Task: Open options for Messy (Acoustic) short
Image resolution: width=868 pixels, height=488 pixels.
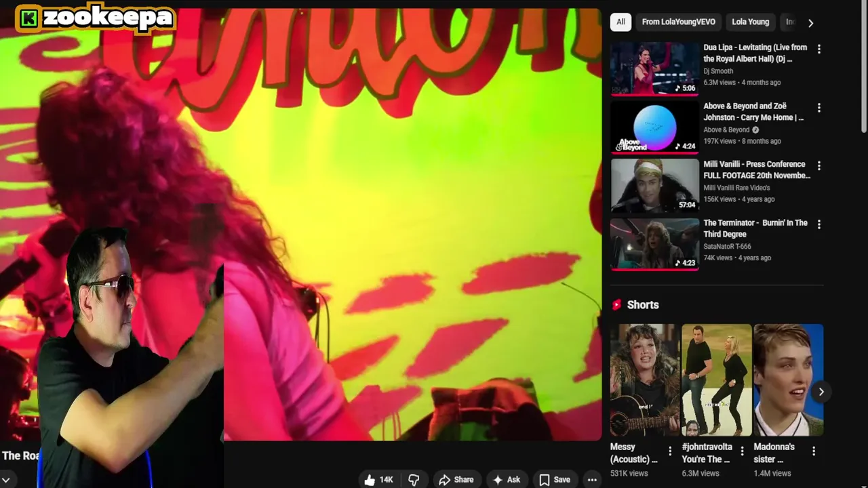Action: click(x=670, y=451)
